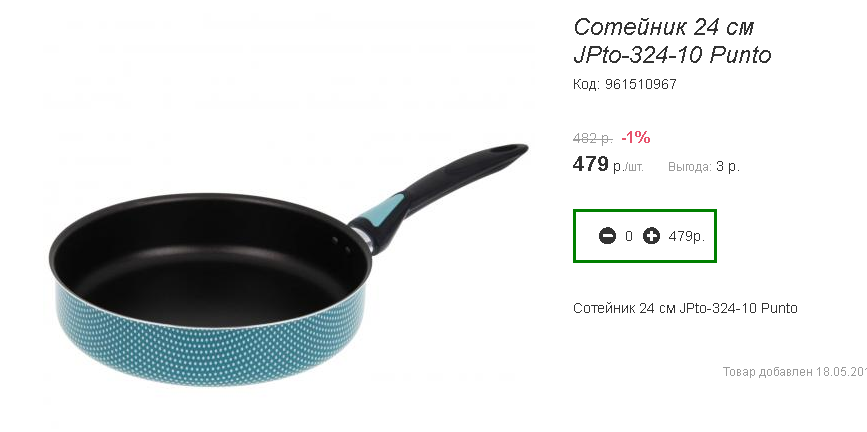
Task: Click the teal accent on pan handle
Action: click(x=385, y=211)
